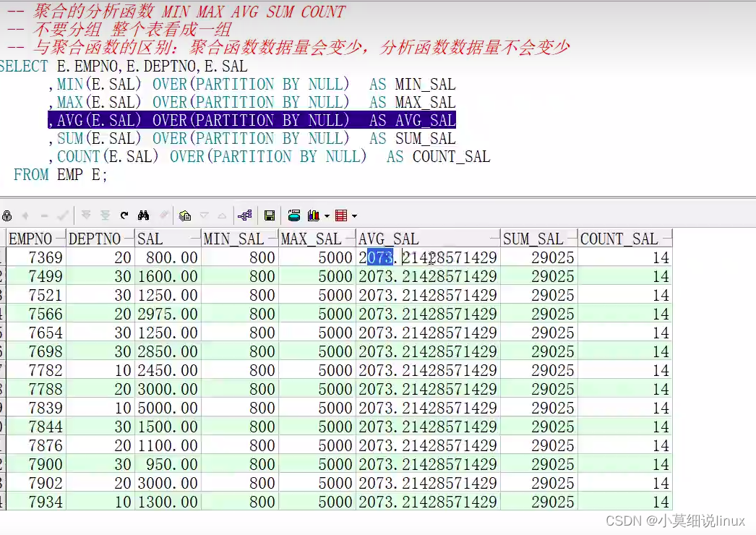
Task: Select the EMPNO cell 7566
Action: click(36, 314)
